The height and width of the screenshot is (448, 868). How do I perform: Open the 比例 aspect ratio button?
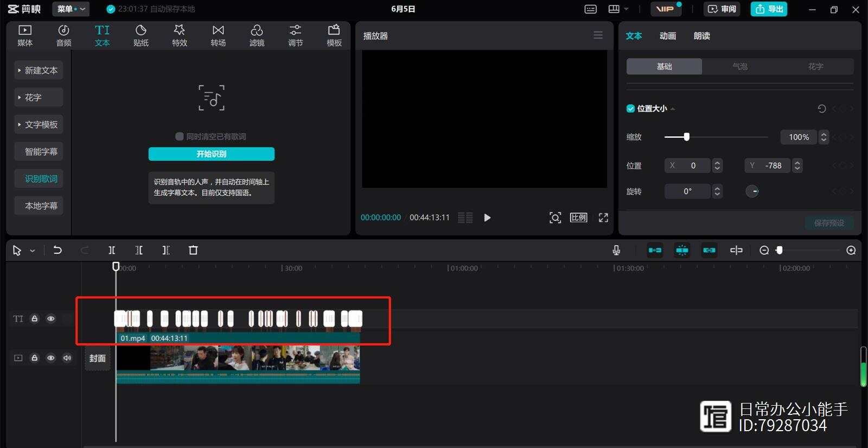[x=579, y=217]
